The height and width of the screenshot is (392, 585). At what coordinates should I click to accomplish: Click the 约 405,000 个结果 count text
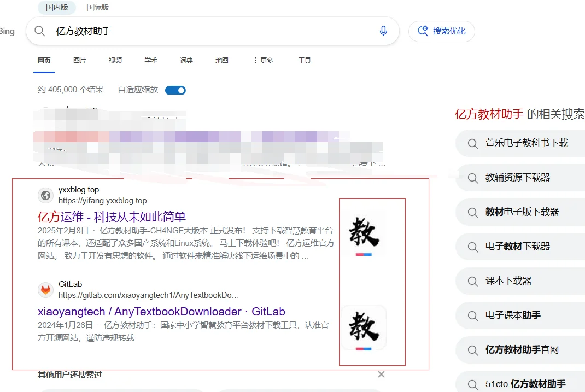71,90
